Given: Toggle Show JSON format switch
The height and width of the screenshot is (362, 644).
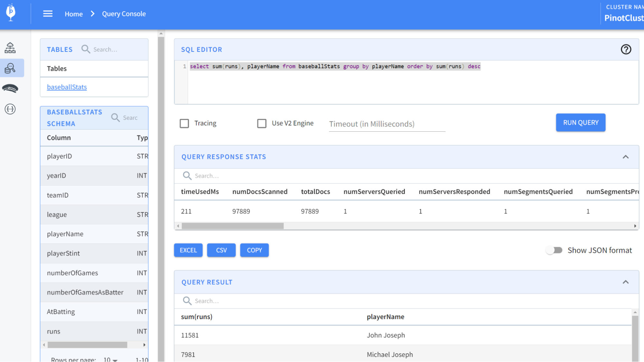Looking at the screenshot, I should tap(554, 250).
